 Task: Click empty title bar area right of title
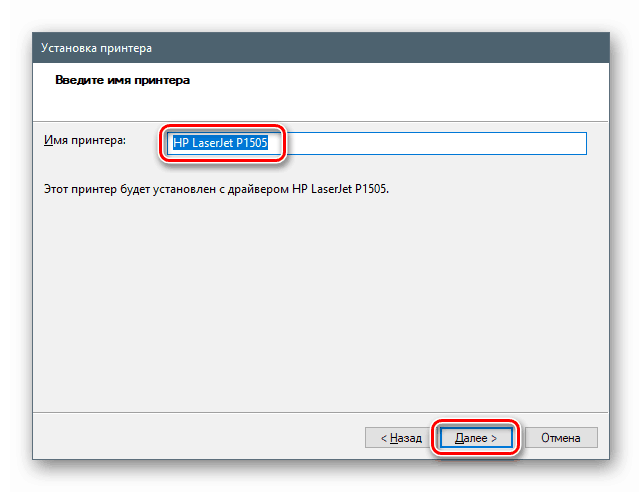coord(400,46)
